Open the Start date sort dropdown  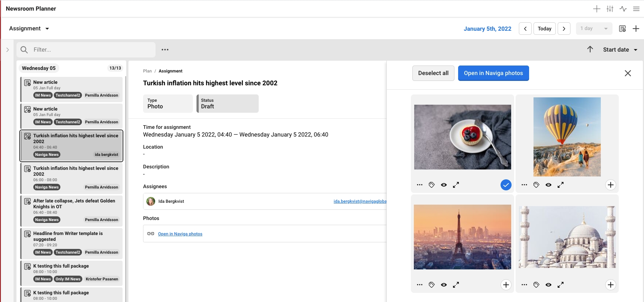click(x=620, y=50)
